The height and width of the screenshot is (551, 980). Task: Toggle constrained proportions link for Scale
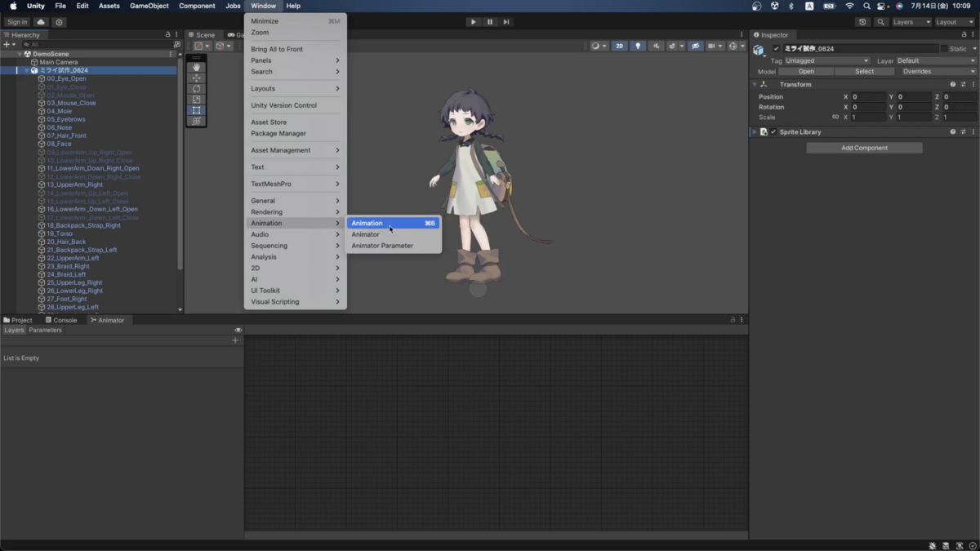835,117
